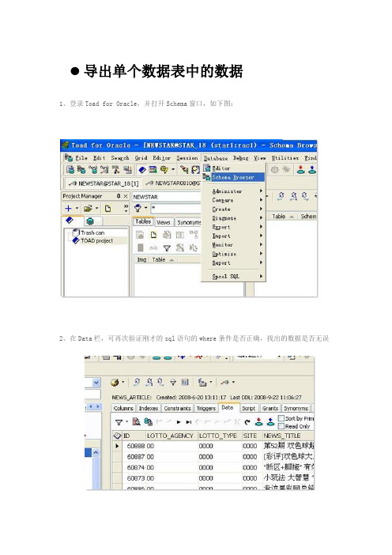Viewport: 392px width, 555px height.
Task: Select the TOAD project tree item
Action: click(x=96, y=240)
